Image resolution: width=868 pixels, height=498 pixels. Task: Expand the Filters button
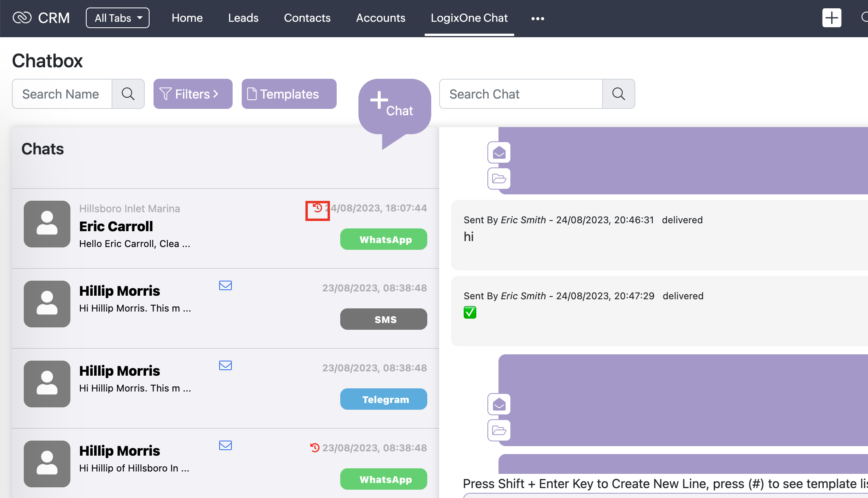193,94
